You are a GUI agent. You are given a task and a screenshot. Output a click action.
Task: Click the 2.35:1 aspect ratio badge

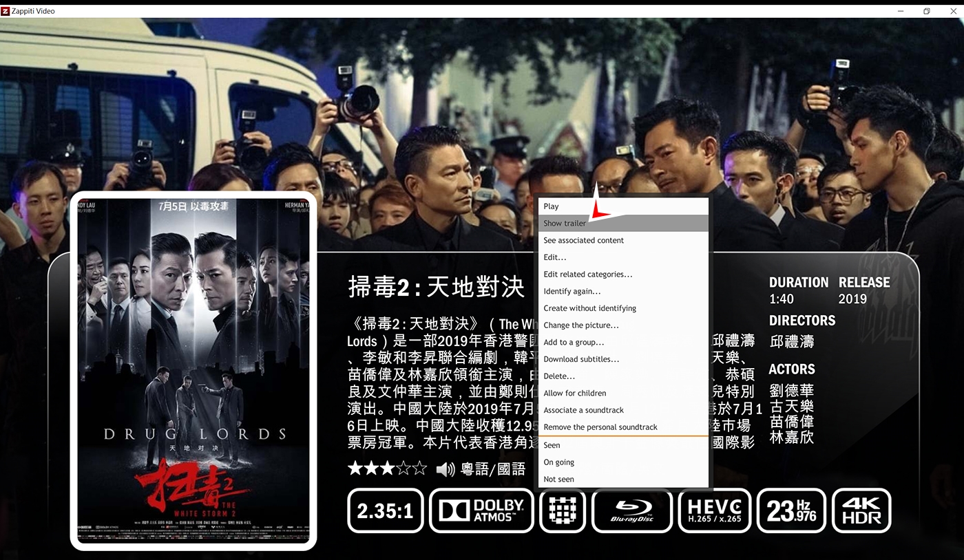pyautogui.click(x=385, y=510)
